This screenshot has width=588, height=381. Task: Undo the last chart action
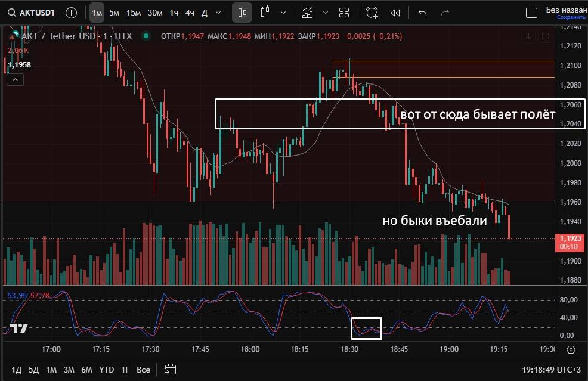click(423, 13)
